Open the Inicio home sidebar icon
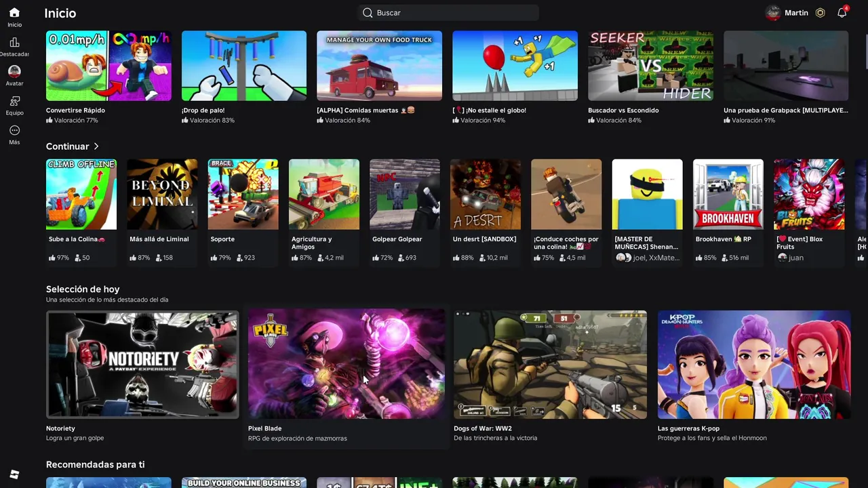Image resolution: width=868 pixels, height=488 pixels. (14, 13)
